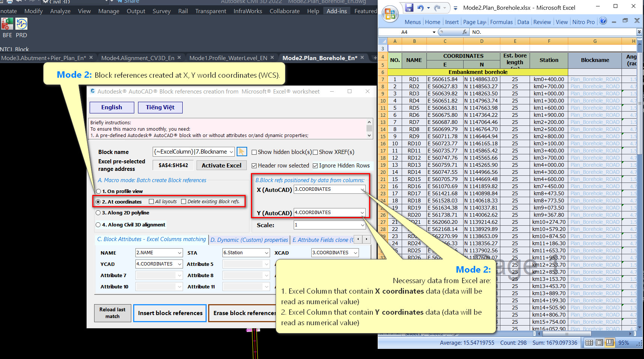Click the Excel 95% zoom level
Screen dimensions: 644x359
point(623,342)
